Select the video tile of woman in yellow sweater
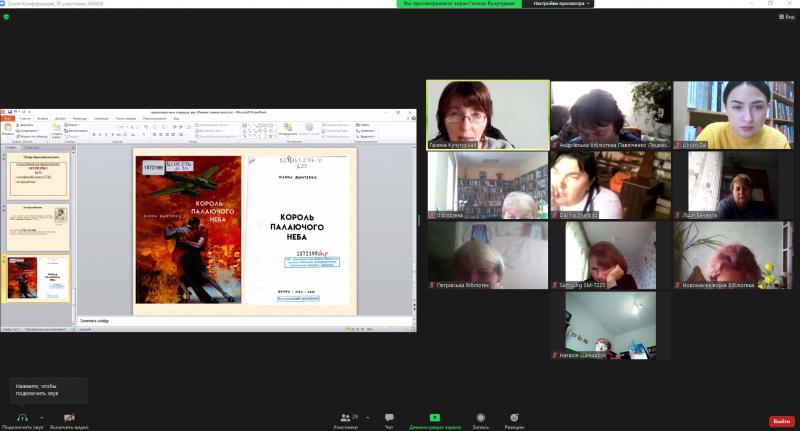 click(x=734, y=115)
